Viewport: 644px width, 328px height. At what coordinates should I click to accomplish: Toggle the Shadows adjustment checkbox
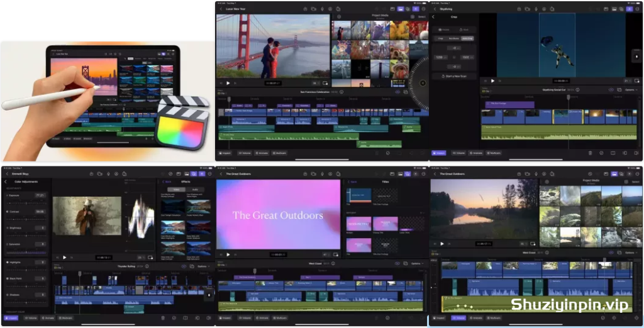[x=7, y=295]
